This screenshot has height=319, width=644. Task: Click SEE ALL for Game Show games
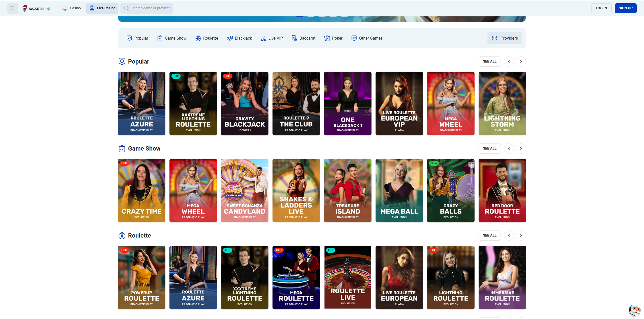489,149
